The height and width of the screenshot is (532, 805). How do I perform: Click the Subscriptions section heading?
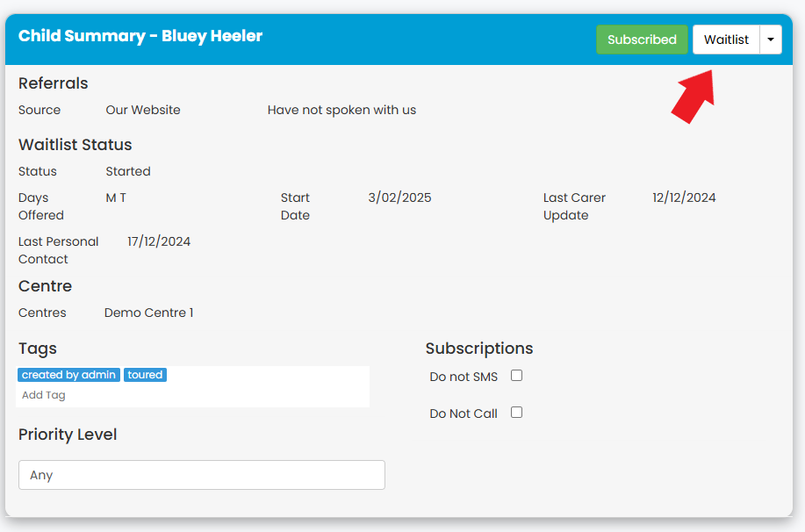pos(479,349)
